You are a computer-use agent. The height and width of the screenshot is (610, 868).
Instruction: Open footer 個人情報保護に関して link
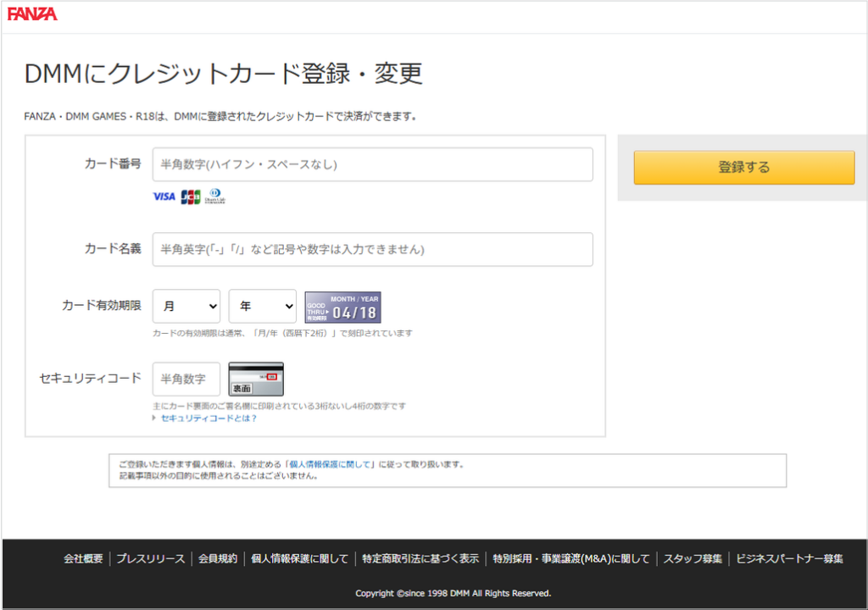point(299,559)
